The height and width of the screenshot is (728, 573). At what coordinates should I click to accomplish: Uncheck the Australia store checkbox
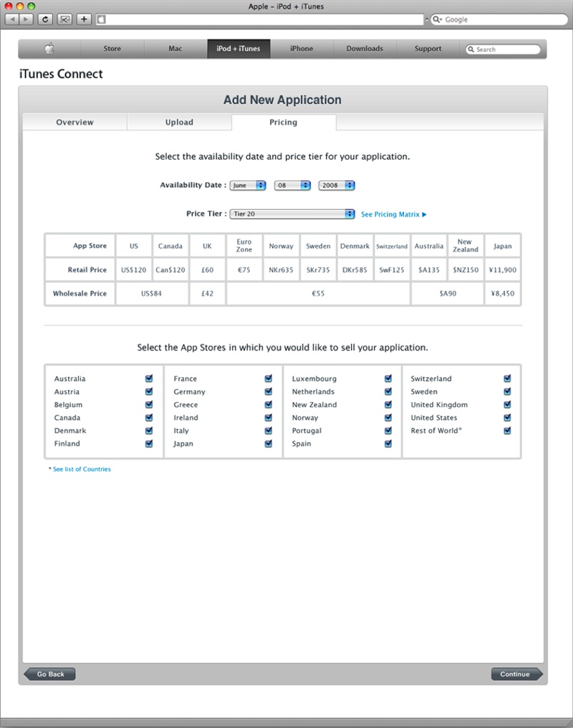tap(149, 378)
